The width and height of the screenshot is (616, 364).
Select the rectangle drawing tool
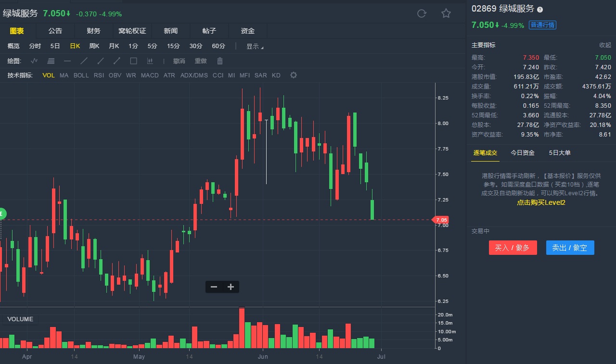(x=134, y=61)
